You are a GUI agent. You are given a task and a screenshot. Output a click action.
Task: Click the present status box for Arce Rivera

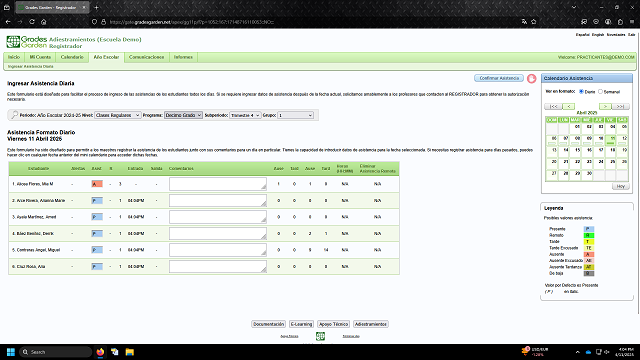pyautogui.click(x=97, y=200)
